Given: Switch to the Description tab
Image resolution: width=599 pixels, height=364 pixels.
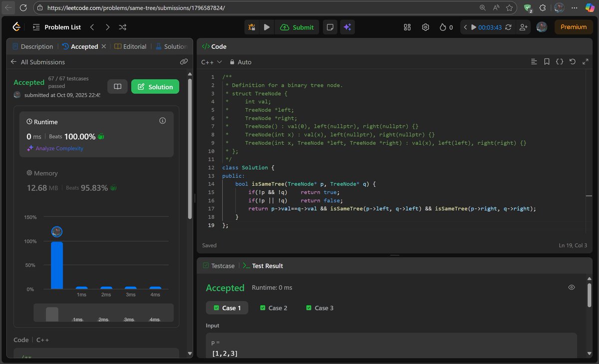Looking at the screenshot, I should point(32,46).
